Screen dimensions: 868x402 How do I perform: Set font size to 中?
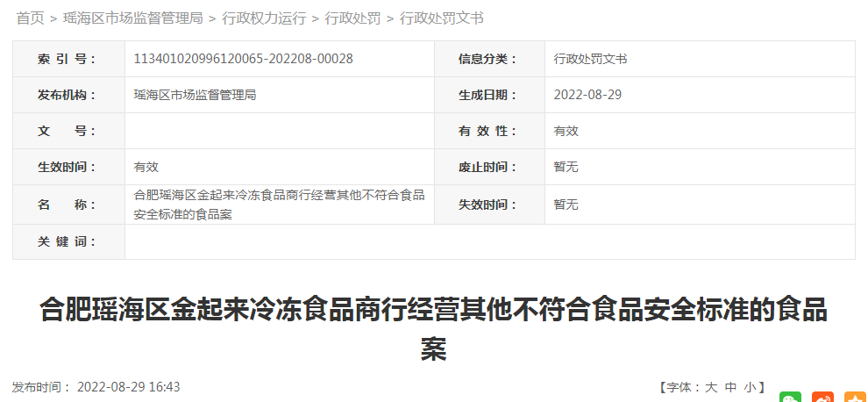[x=730, y=387]
